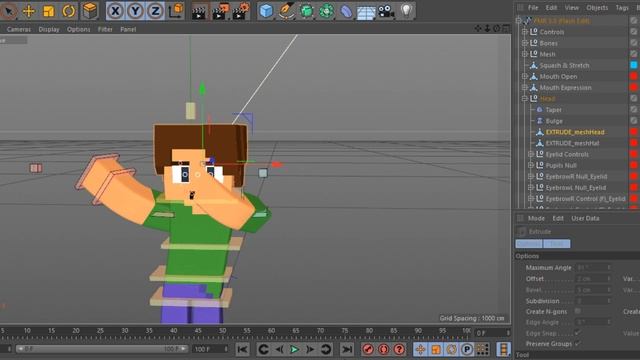Open the viewport Cameras menu
640x360 pixels.
(19, 29)
